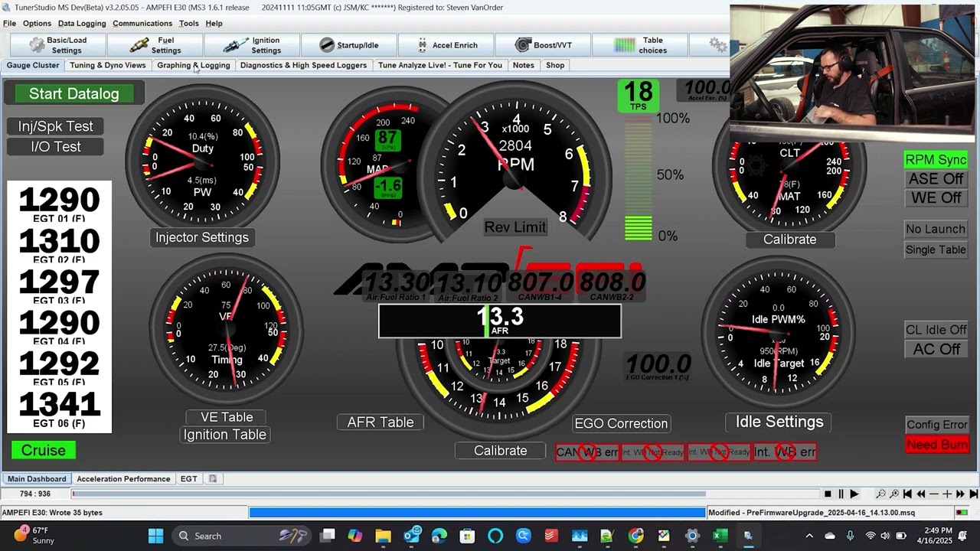This screenshot has width=980, height=551.
Task: Jump to end of log playback
Action: [x=973, y=494]
